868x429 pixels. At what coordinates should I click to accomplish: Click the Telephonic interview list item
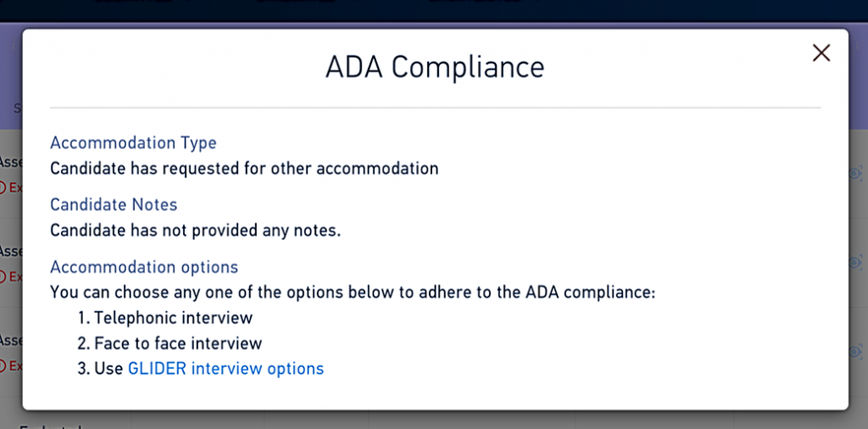pyautogui.click(x=165, y=318)
